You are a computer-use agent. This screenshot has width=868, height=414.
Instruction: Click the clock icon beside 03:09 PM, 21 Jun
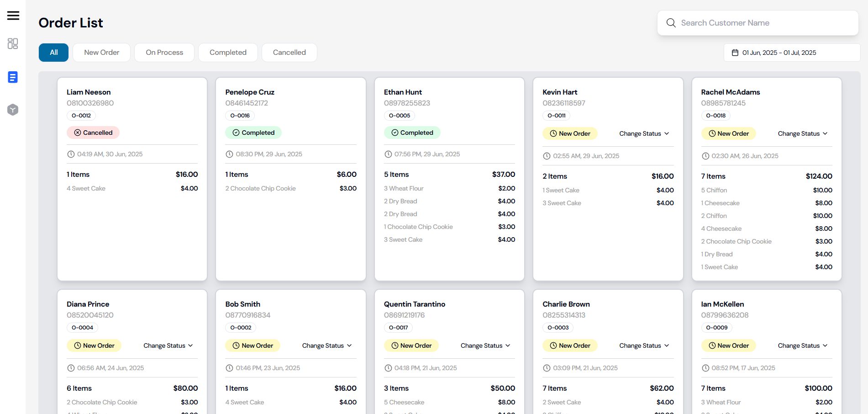coord(547,368)
